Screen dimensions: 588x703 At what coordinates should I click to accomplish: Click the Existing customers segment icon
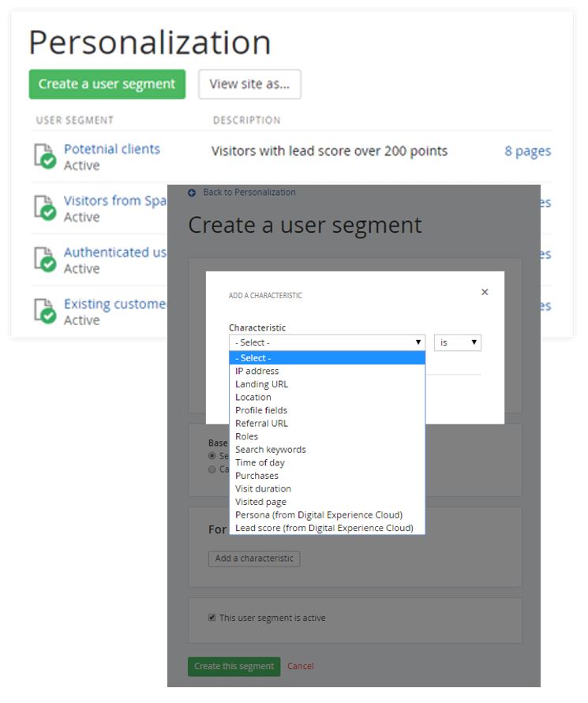pyautogui.click(x=41, y=310)
